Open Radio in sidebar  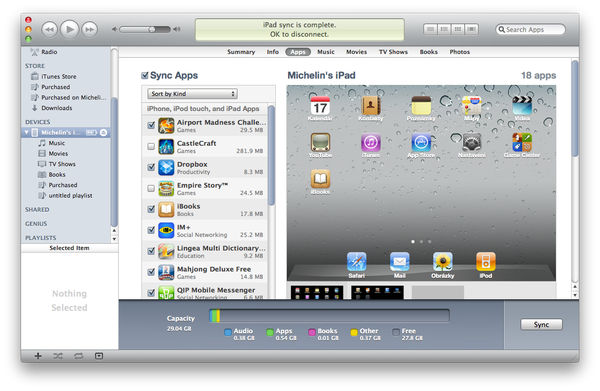point(49,52)
